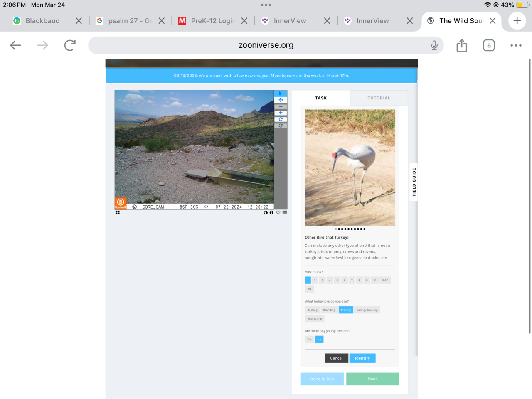The width and height of the screenshot is (532, 399).
Task: Click the Done & Talk button
Action: coord(322,379)
